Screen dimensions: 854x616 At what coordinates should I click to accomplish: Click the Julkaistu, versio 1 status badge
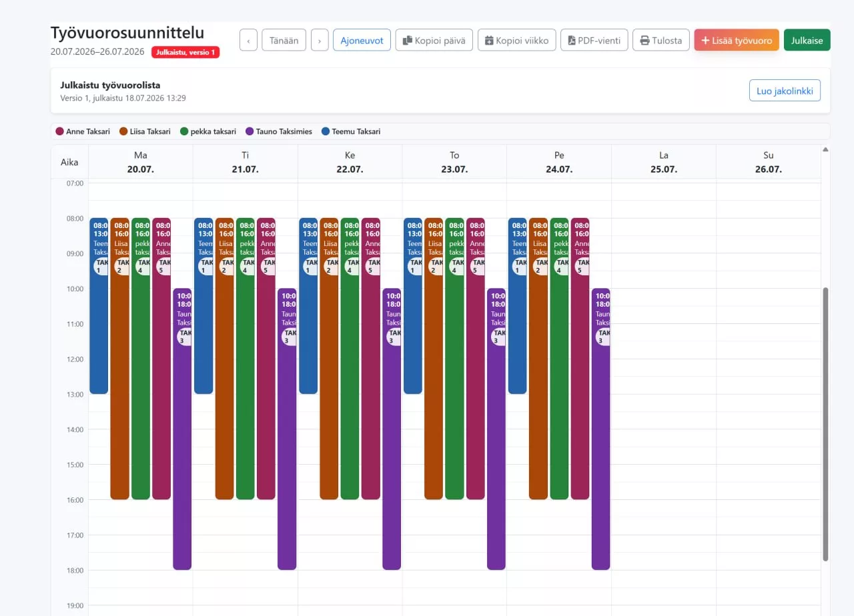tap(185, 52)
